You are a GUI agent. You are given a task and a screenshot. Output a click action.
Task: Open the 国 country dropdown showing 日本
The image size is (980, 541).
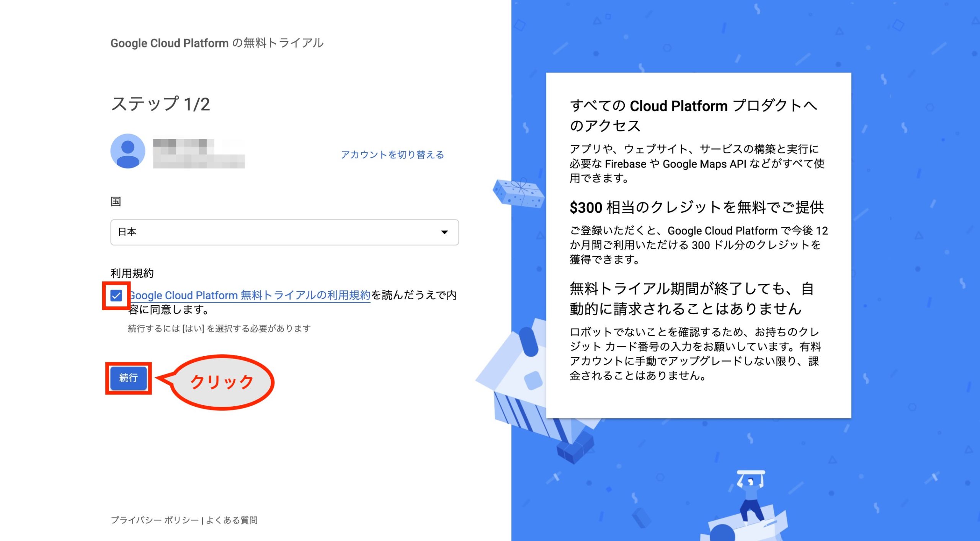tap(284, 232)
